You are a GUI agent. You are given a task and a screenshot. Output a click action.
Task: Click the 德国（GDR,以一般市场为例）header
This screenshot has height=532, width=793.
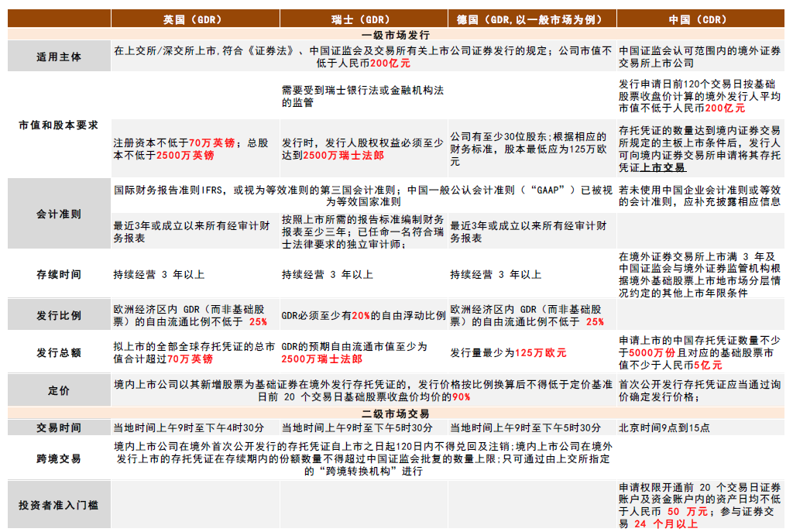coord(532,19)
